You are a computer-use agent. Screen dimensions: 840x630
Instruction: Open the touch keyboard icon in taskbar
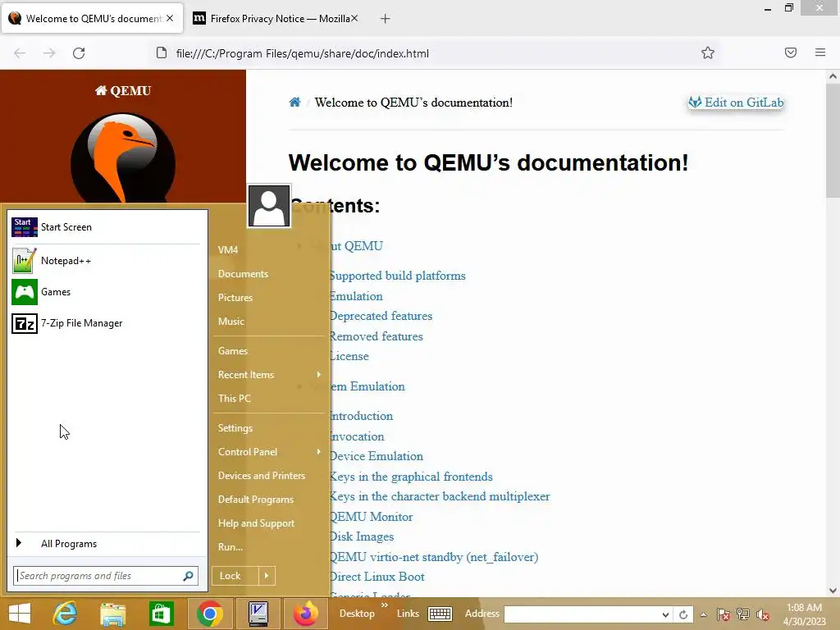tap(440, 614)
